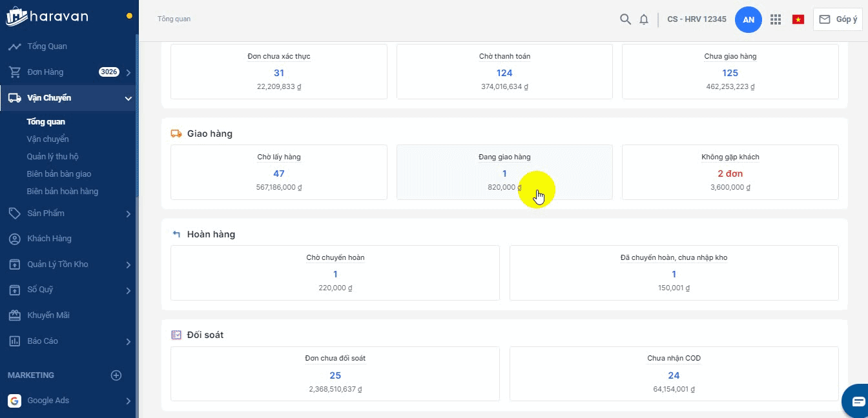The width and height of the screenshot is (868, 418).
Task: Click the plus icon beside MARKETING
Action: coord(116,375)
